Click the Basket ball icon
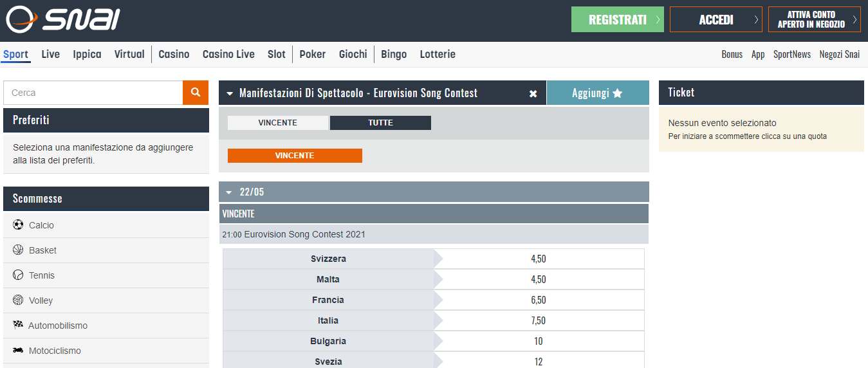 point(17,250)
